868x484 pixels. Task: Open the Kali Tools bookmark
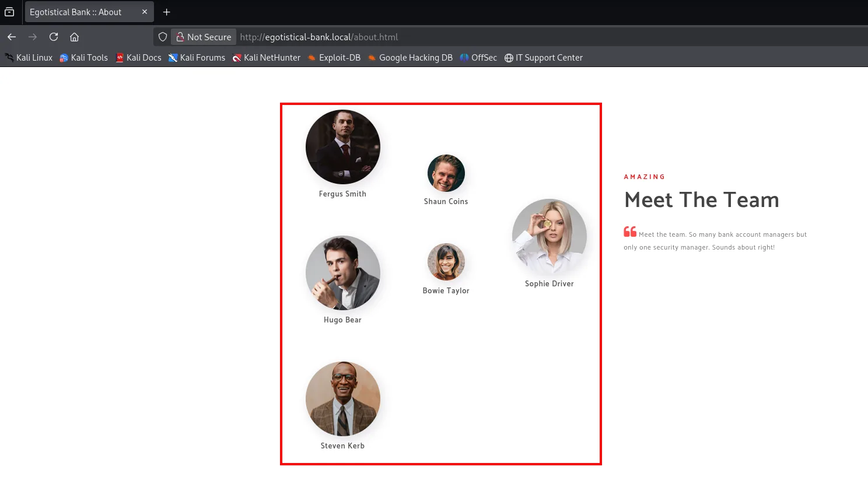[83, 58]
